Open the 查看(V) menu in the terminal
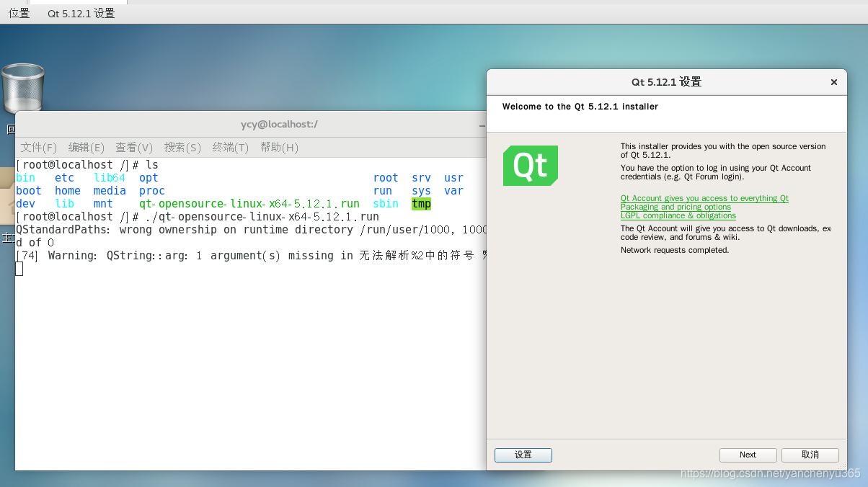Viewport: 868px width, 487px height. pos(133,147)
